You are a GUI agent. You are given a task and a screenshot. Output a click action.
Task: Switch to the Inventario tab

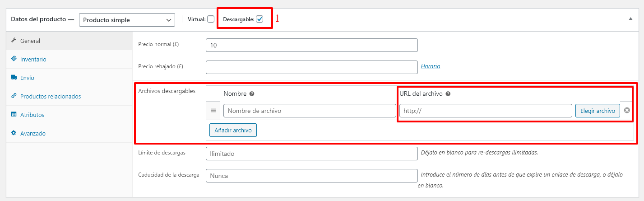point(69,59)
